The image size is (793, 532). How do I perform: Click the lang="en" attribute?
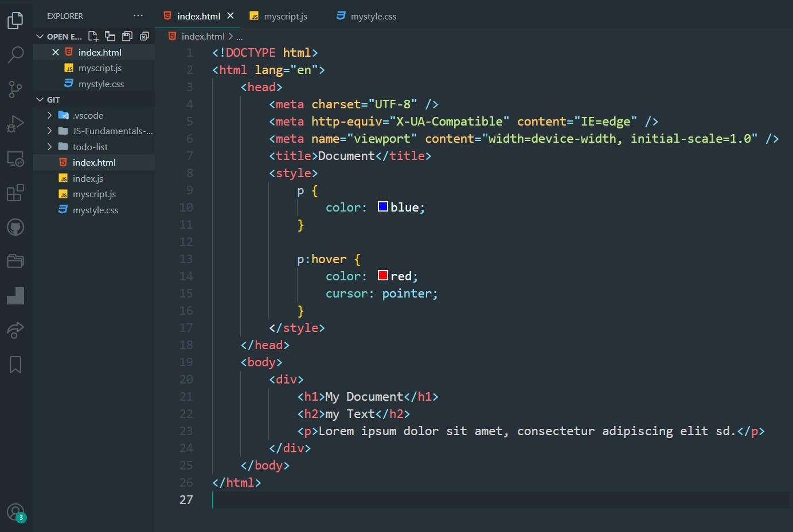click(x=286, y=70)
